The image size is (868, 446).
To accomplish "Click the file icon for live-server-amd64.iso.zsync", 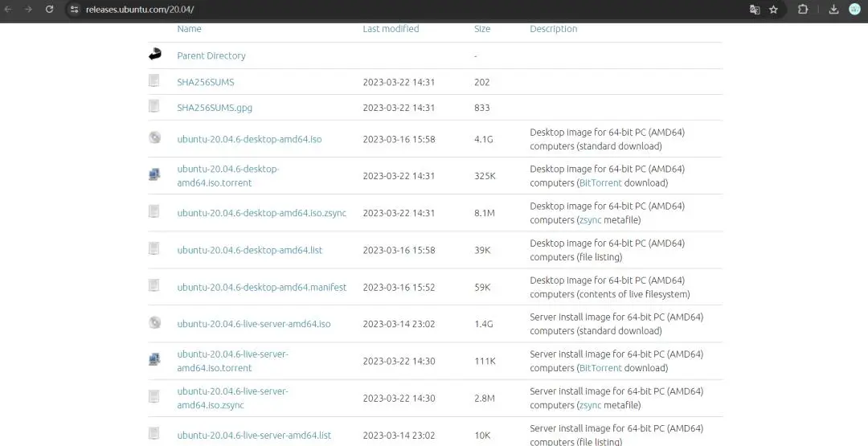I will coord(154,396).
